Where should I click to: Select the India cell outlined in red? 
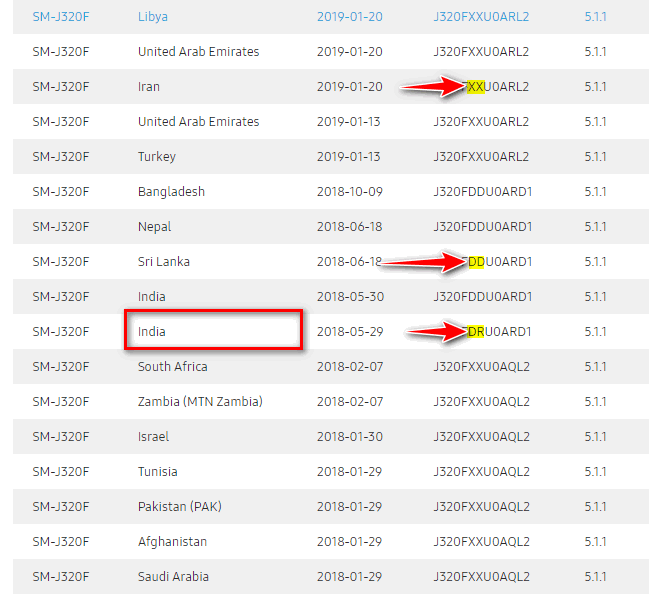click(213, 330)
